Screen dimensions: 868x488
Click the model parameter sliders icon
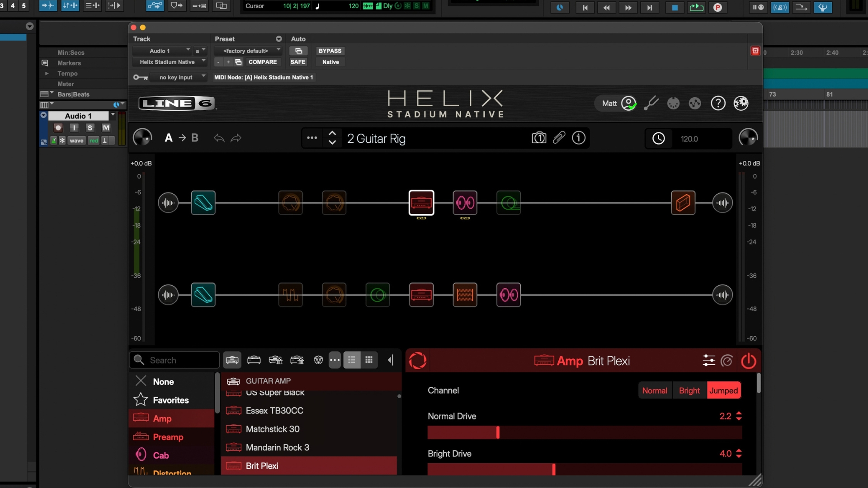pos(709,361)
